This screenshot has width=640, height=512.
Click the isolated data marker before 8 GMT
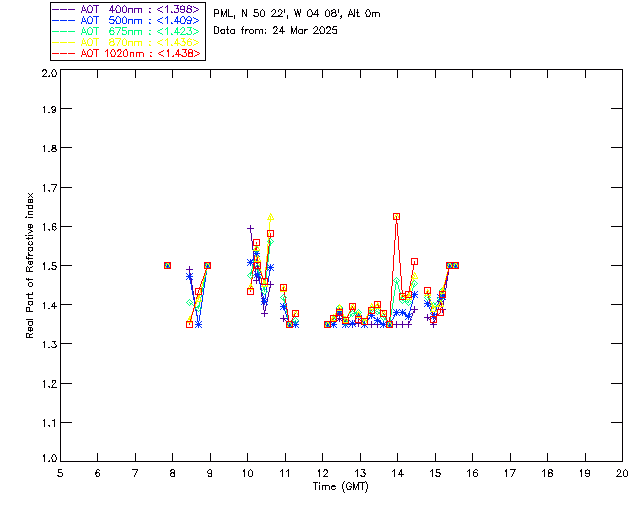(x=167, y=266)
